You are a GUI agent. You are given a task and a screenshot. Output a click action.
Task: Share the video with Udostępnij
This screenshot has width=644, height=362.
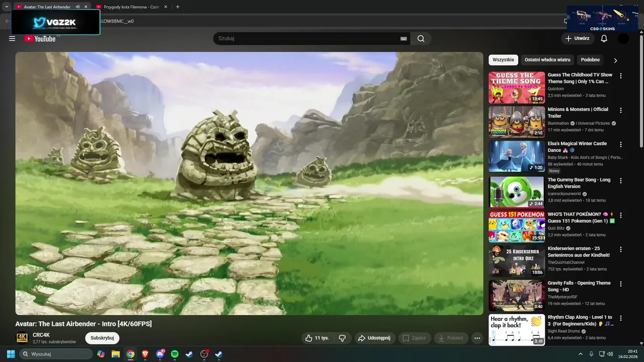pos(375,338)
